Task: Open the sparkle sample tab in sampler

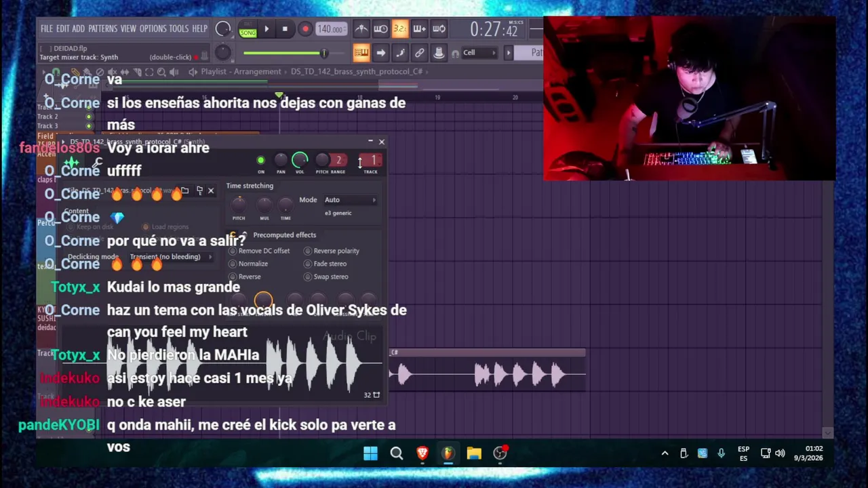Action: [x=72, y=163]
